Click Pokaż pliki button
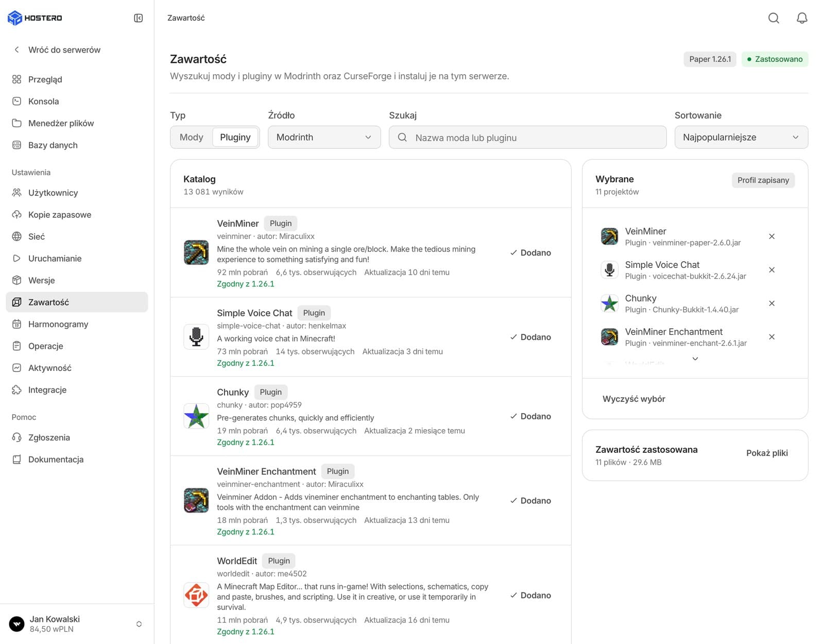This screenshot has width=824, height=644. point(767,453)
